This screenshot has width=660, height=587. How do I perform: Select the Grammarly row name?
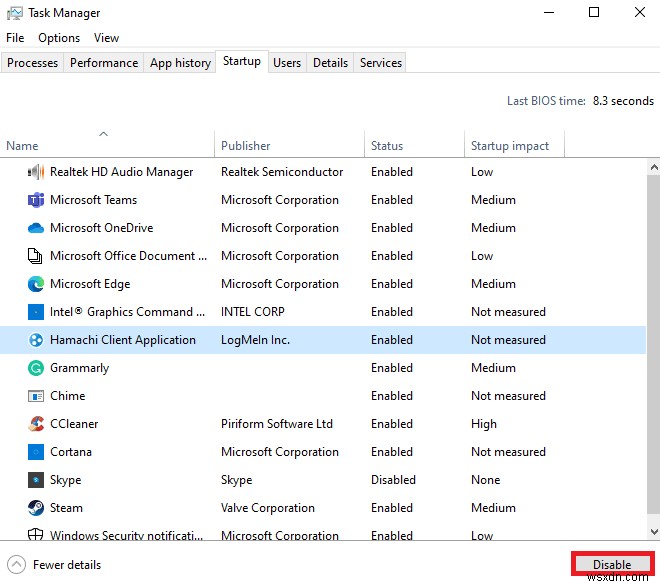point(80,368)
